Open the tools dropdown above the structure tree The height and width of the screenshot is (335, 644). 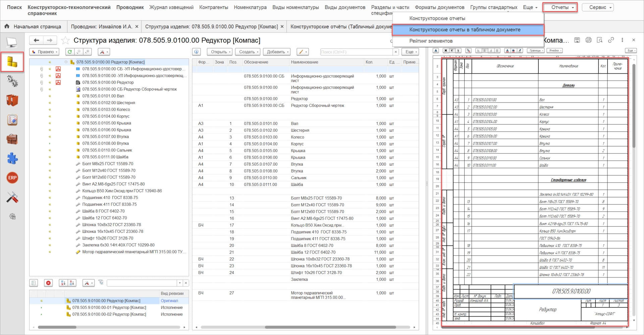pyautogui.click(x=104, y=52)
